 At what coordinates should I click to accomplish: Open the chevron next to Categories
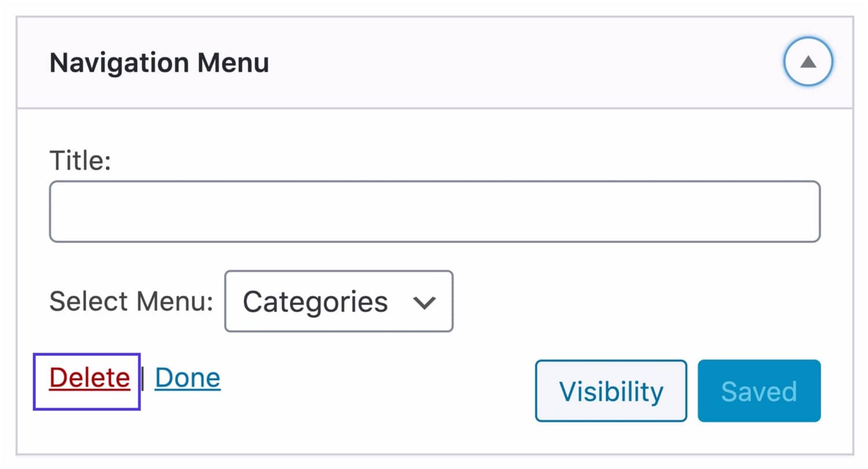tap(425, 302)
